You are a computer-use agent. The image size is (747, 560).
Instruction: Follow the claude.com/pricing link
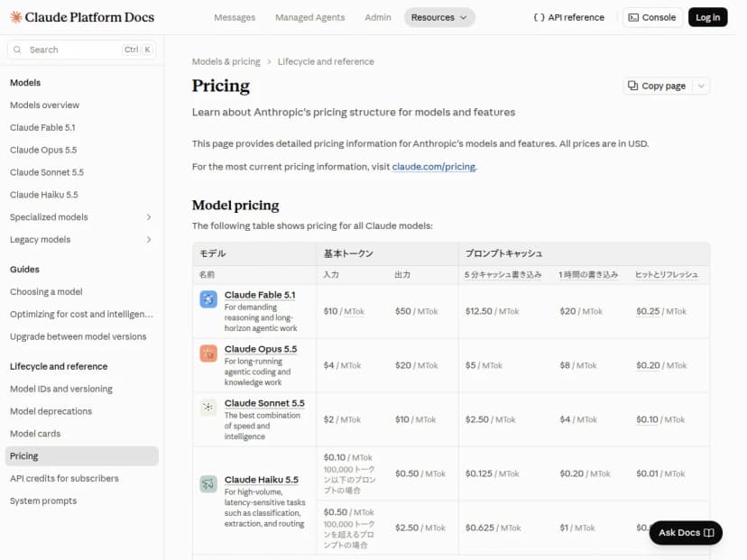tap(434, 167)
